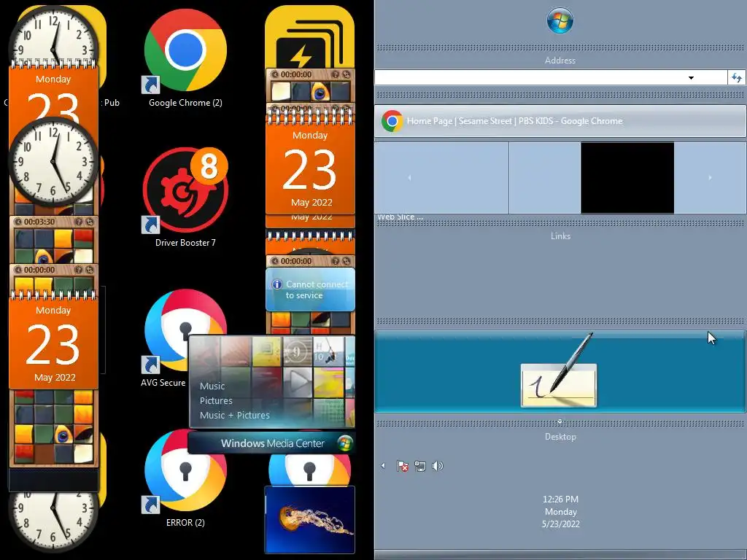747x560 pixels.
Task: Click question mark on the 00:03:30 puzzle
Action: [79, 222]
